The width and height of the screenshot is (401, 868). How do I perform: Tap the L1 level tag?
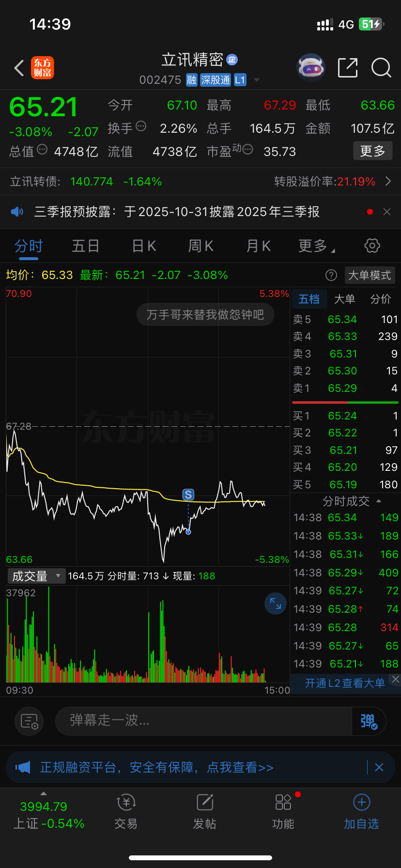[240, 80]
